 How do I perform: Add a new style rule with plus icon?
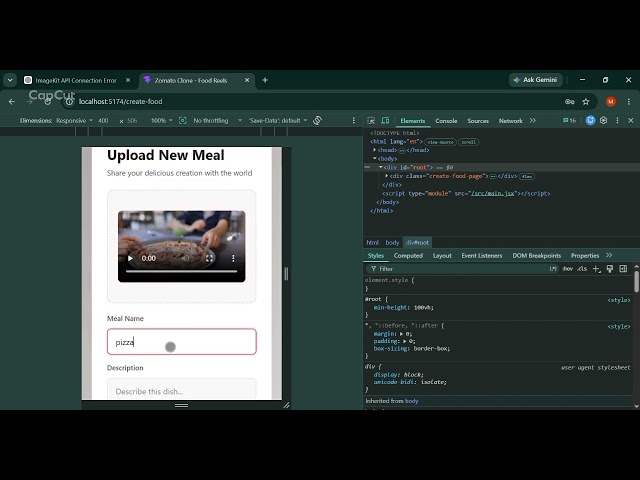pyautogui.click(x=596, y=269)
